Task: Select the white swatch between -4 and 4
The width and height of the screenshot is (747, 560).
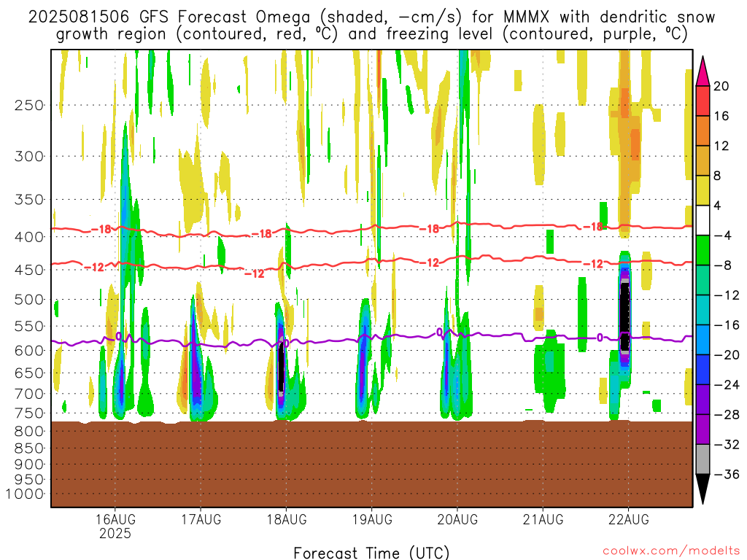Action: (x=703, y=220)
